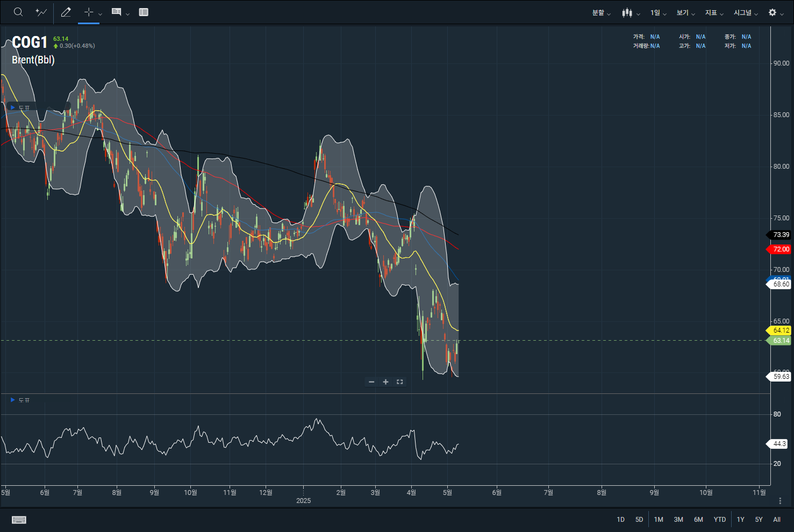Click the candlestick chart type icon
Viewport: 794px width, 532px height.
pyautogui.click(x=627, y=13)
